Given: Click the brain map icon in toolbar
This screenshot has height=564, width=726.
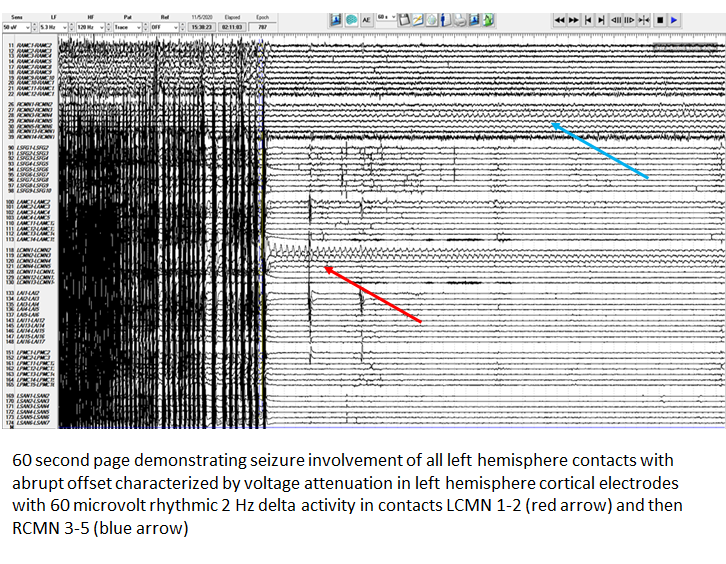Looking at the screenshot, I should point(352,20).
